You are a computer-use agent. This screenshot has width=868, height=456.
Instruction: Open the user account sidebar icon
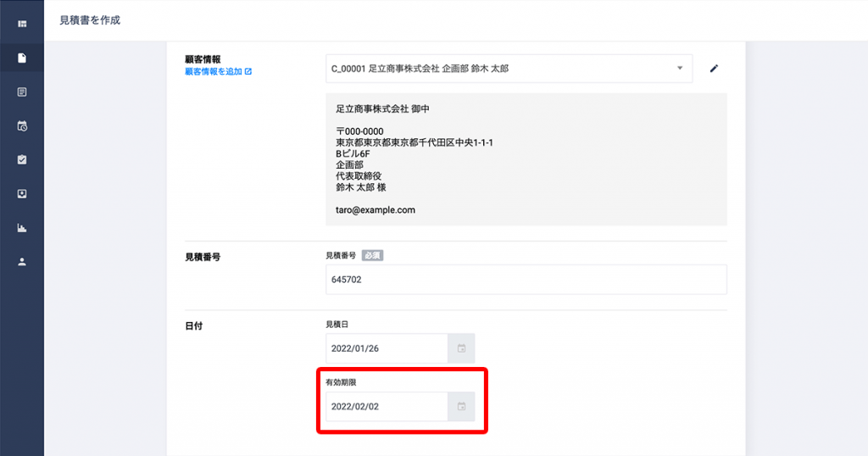point(22,262)
